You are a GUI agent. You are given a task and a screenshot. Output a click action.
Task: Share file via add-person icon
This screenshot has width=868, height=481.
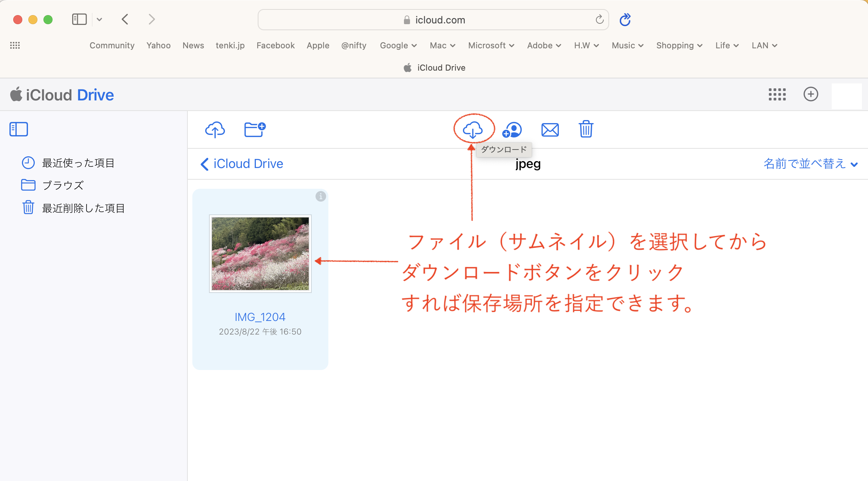coord(512,130)
